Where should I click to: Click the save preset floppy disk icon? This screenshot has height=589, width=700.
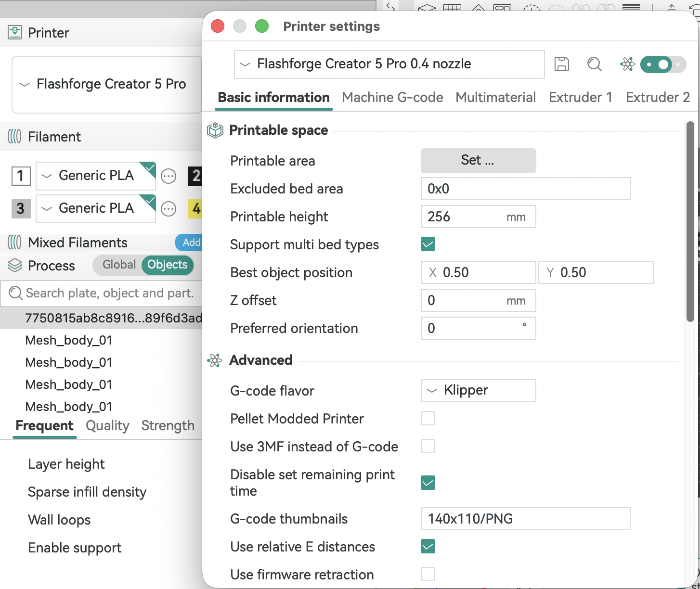click(562, 64)
